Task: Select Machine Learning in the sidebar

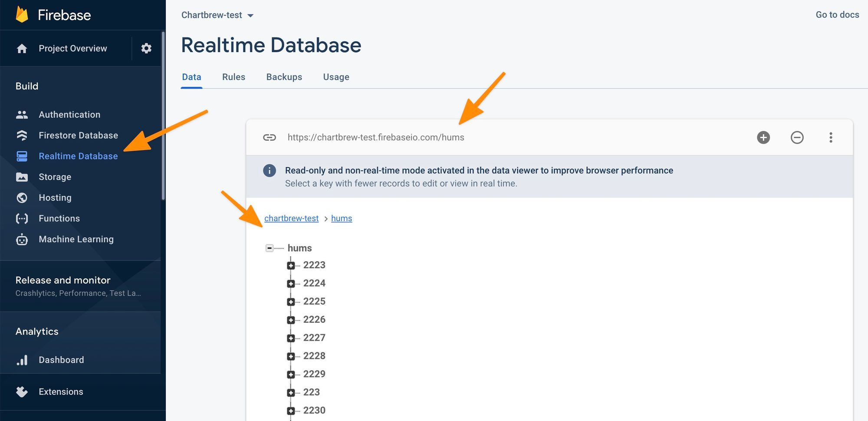Action: (76, 239)
